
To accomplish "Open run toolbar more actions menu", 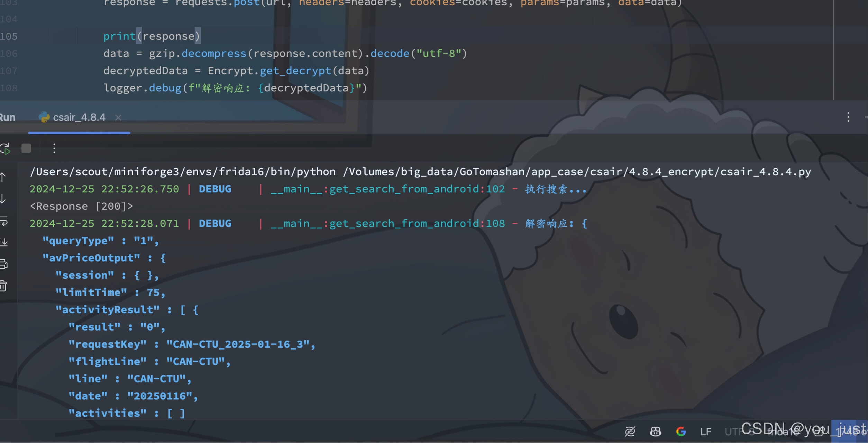I will pos(54,148).
